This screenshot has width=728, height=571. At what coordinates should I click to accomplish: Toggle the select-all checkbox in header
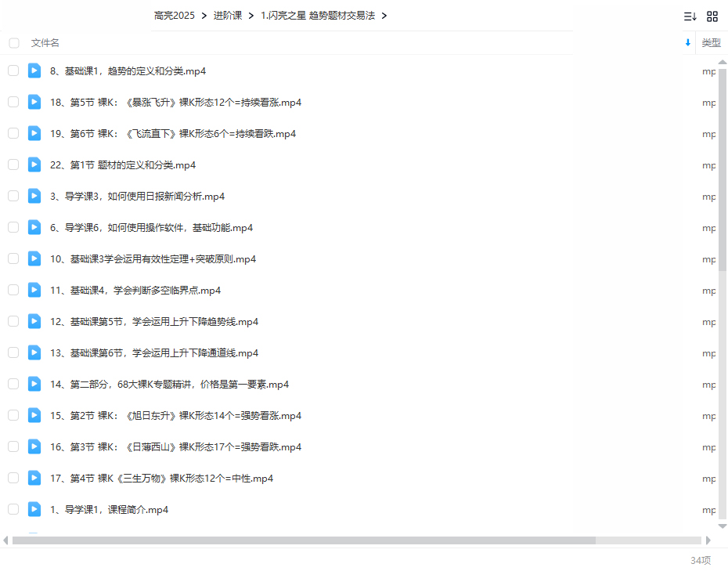tap(14, 43)
